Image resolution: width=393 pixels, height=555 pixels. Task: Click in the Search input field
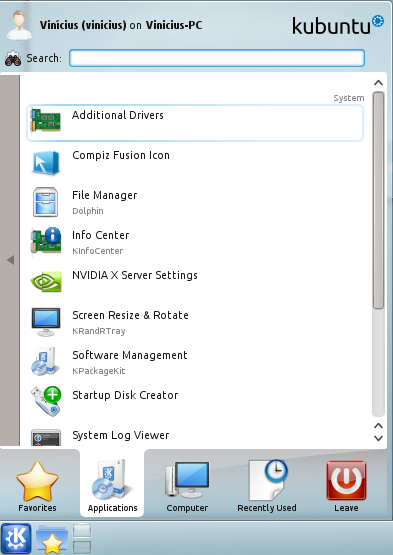click(217, 58)
